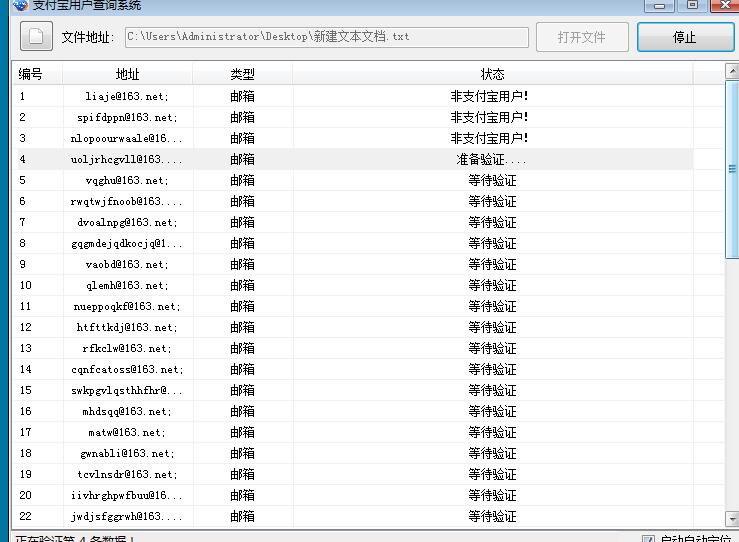The image size is (739, 542).
Task: Click 邮箱 type cell in row 12
Action: tap(242, 327)
